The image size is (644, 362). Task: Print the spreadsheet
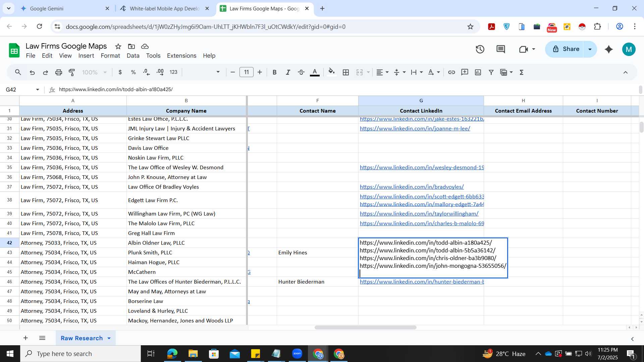(x=59, y=72)
